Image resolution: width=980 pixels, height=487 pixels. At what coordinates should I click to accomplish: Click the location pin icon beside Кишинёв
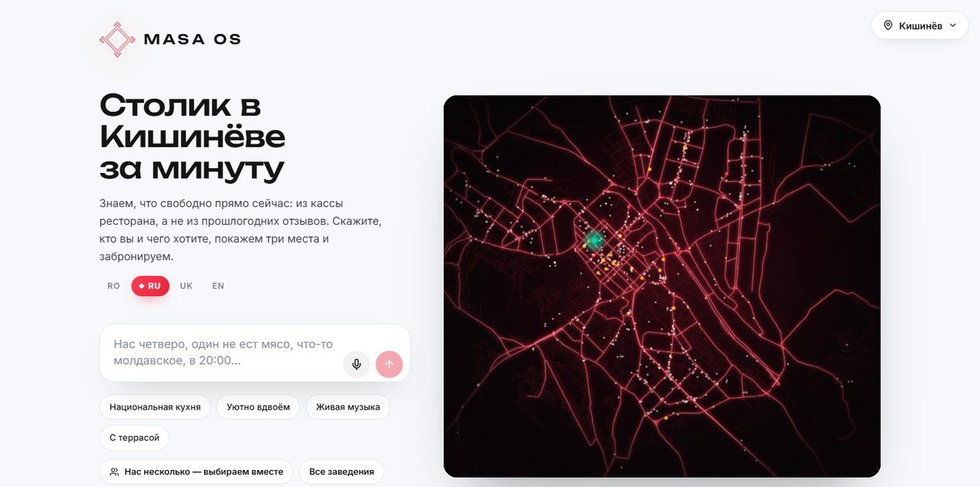(x=888, y=26)
